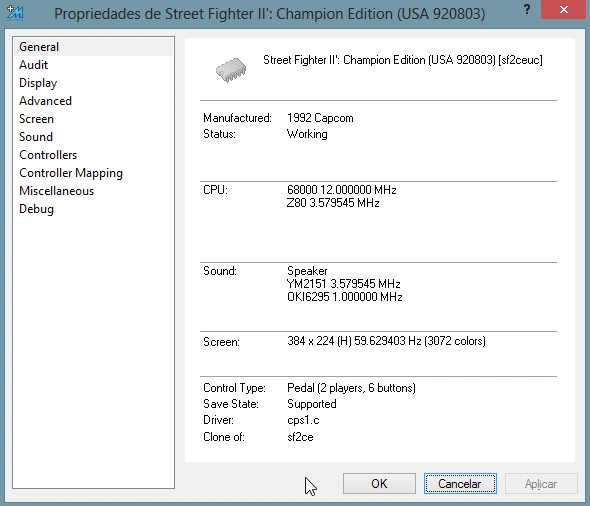
Task: Click the 'YM2151 3.579545 MHz' sound entry
Action: (x=344, y=284)
